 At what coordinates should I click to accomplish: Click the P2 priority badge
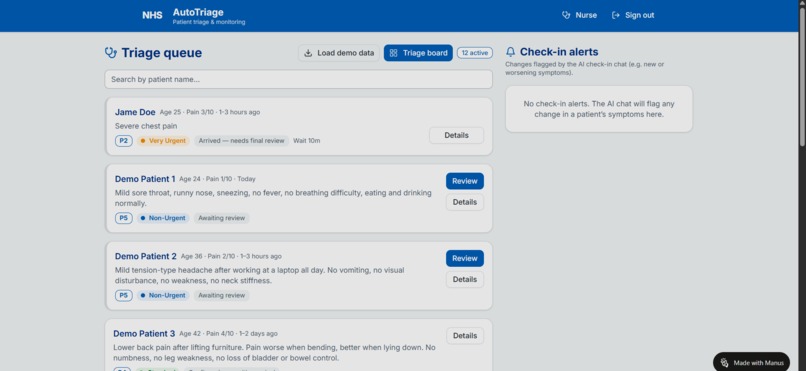[x=123, y=141]
